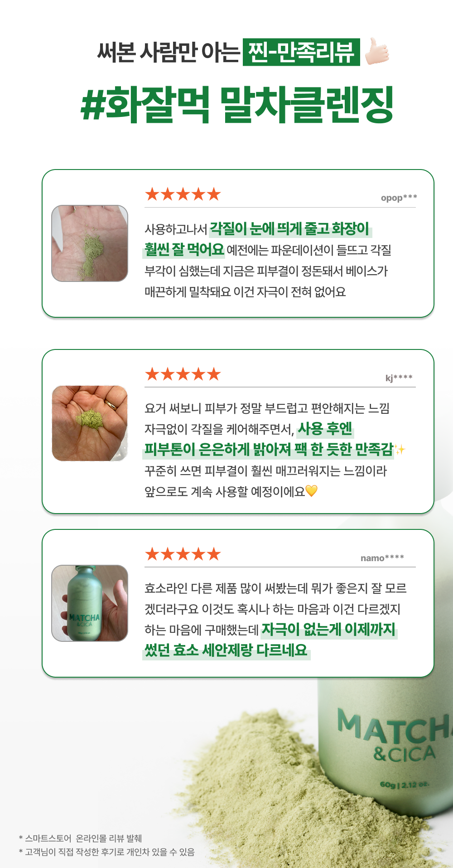
Task: Click the 찐-만족리뷰 green badge
Action: (301, 52)
